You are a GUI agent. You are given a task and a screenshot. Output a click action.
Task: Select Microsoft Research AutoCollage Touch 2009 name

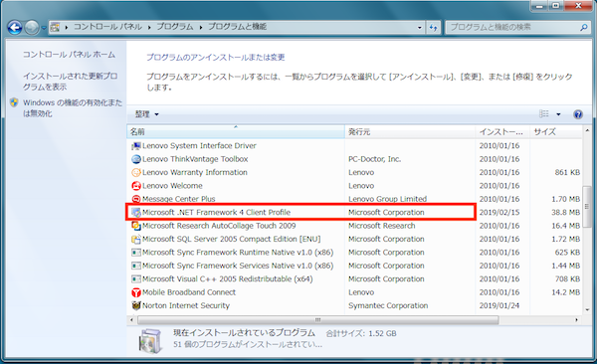[219, 226]
